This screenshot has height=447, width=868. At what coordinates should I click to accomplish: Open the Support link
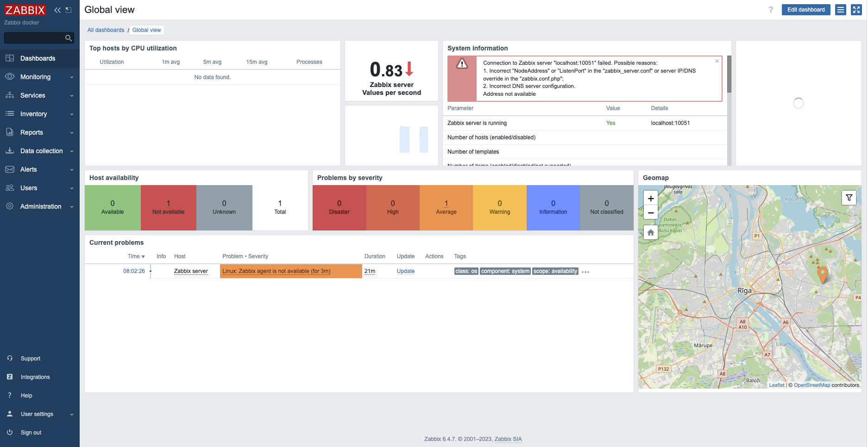pos(31,359)
